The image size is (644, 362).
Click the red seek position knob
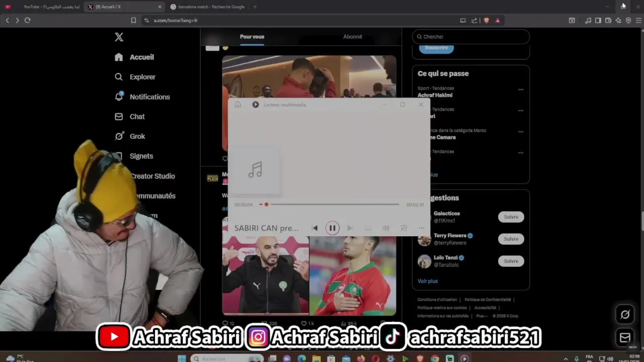click(x=266, y=205)
